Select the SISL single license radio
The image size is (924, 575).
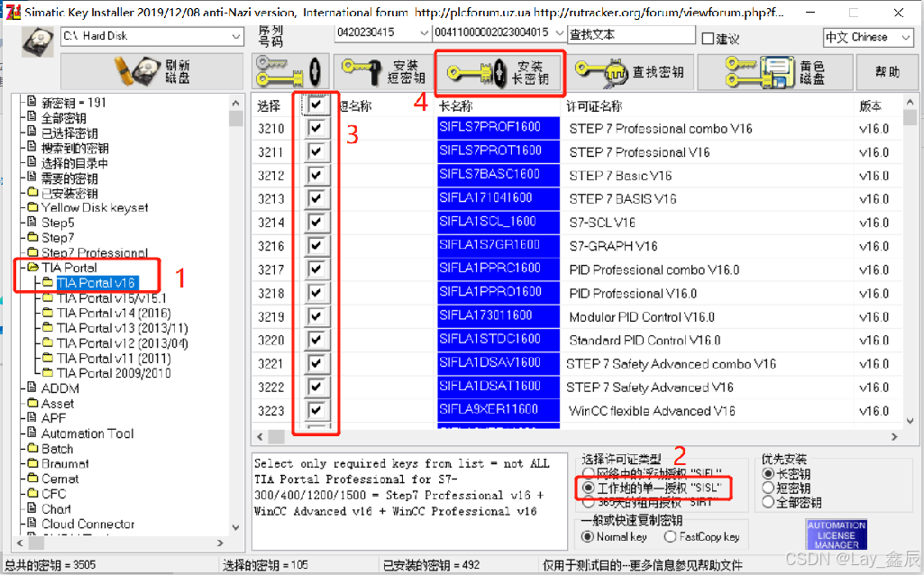point(588,488)
